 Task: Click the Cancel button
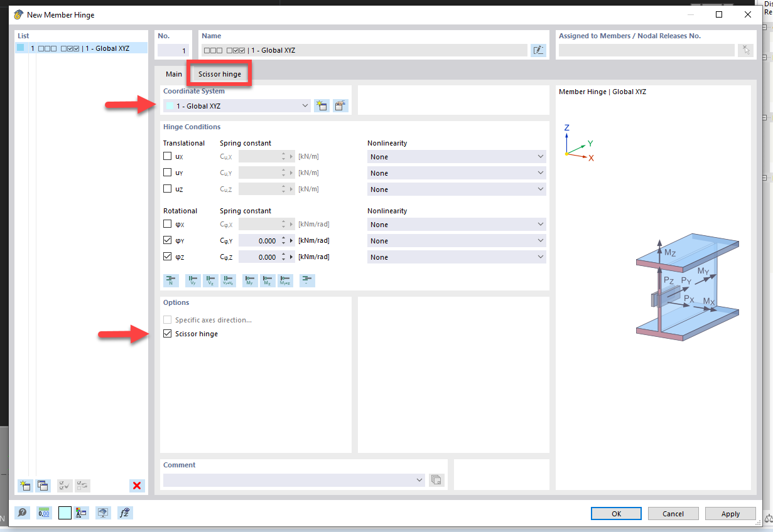[x=673, y=513]
